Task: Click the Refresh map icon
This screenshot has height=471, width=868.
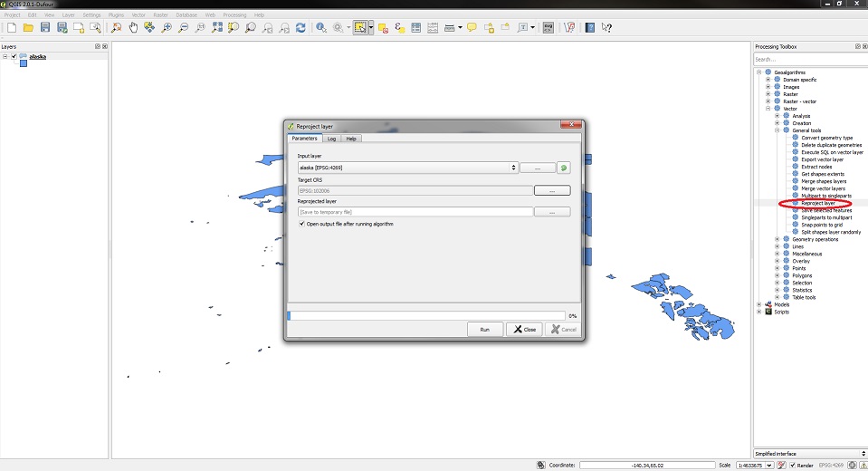Action: [x=300, y=27]
